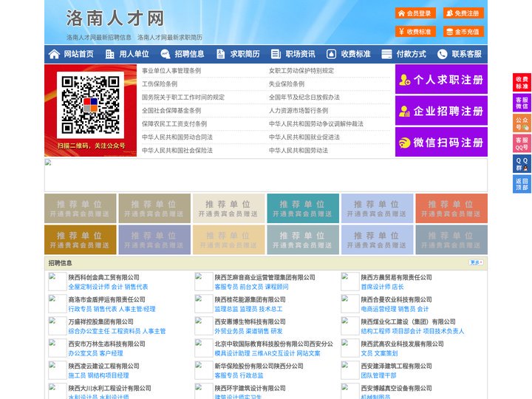Viewport: 532px width, 399px height.
Task: Click the 首席设计师 job link
Action: tap(375, 287)
